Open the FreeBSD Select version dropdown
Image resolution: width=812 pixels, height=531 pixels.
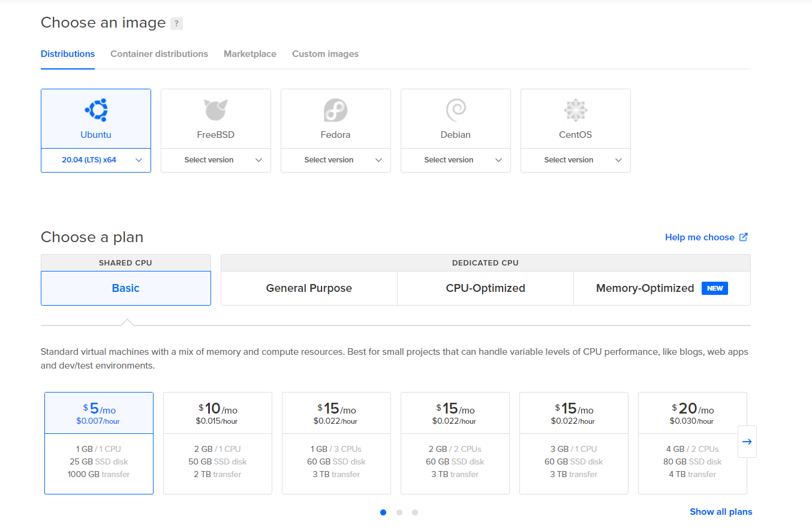[216, 160]
